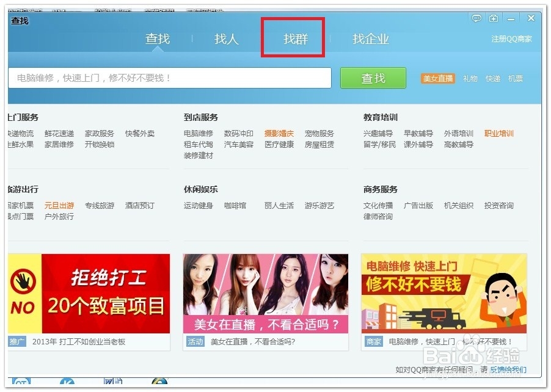Open the 元旦出游 travel link

59,206
